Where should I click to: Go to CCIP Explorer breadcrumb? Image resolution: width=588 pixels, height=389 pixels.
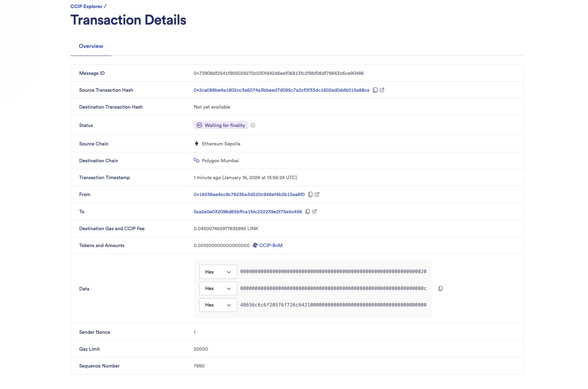pos(86,7)
